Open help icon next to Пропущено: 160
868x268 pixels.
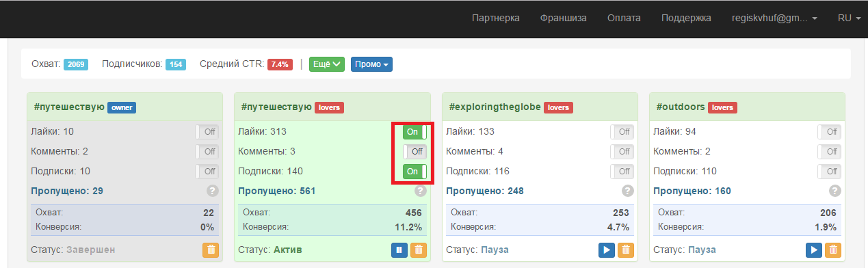tap(835, 191)
